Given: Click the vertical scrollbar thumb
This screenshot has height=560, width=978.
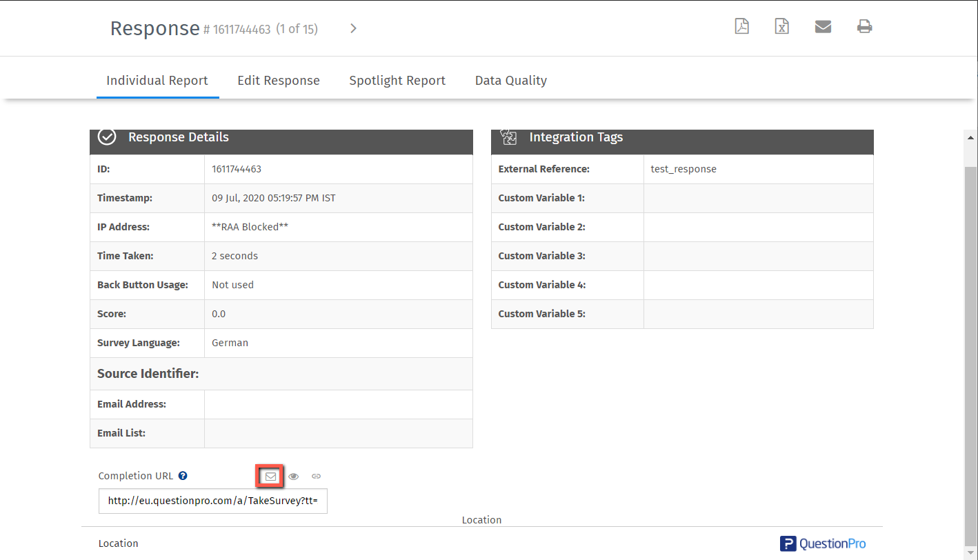Looking at the screenshot, I should [x=970, y=345].
